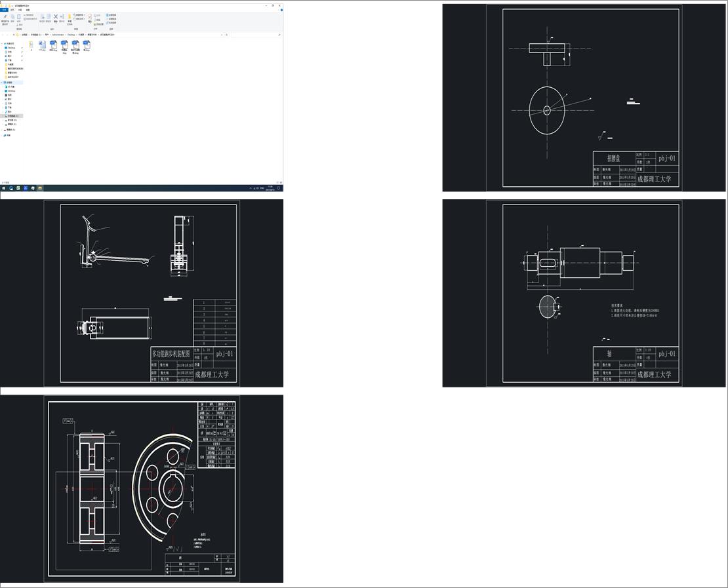Screen dimensions: 728x588
Task: Click the Properties checkmark ribbon icon
Action: click(x=90, y=16)
